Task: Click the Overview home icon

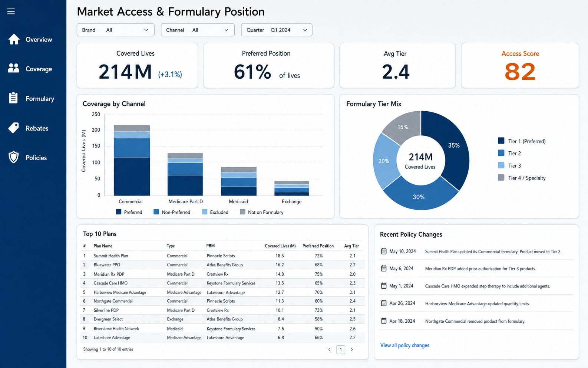Action: click(x=14, y=39)
